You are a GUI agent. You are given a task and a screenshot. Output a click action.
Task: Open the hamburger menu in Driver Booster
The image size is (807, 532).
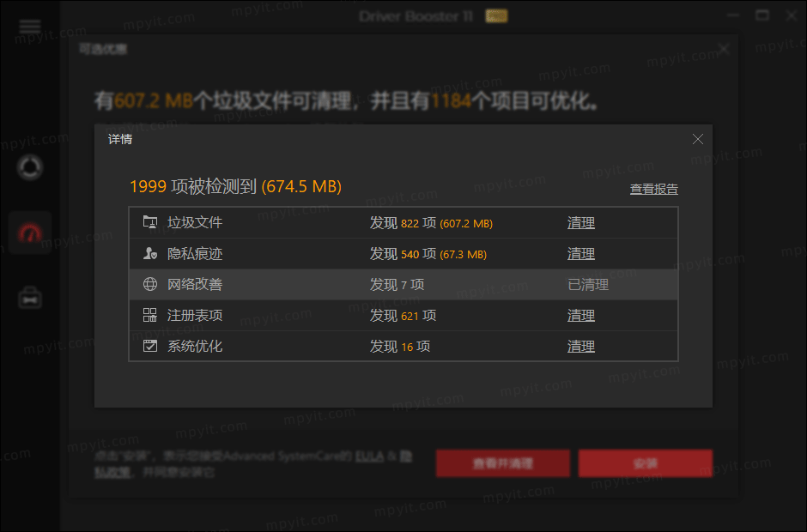tap(30, 26)
